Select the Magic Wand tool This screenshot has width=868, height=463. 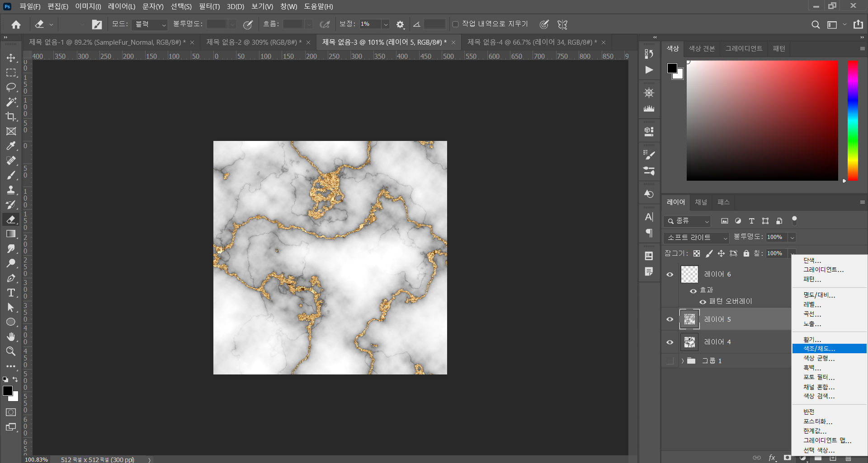click(11, 102)
